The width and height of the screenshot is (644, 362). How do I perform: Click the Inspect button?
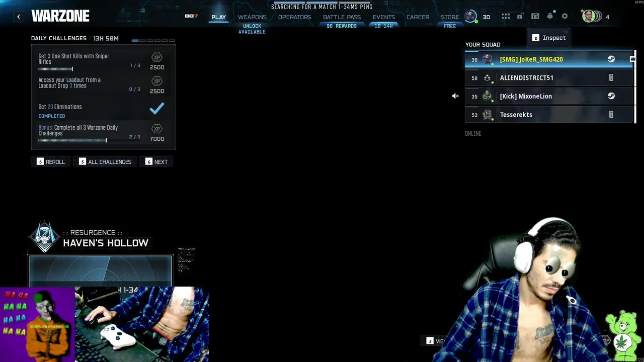549,38
